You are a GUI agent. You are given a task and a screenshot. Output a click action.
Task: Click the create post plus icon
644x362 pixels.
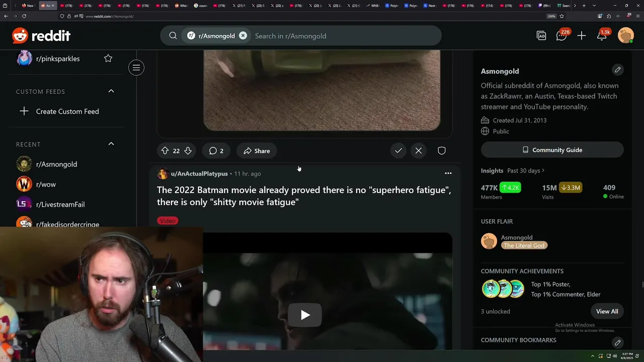point(582,36)
